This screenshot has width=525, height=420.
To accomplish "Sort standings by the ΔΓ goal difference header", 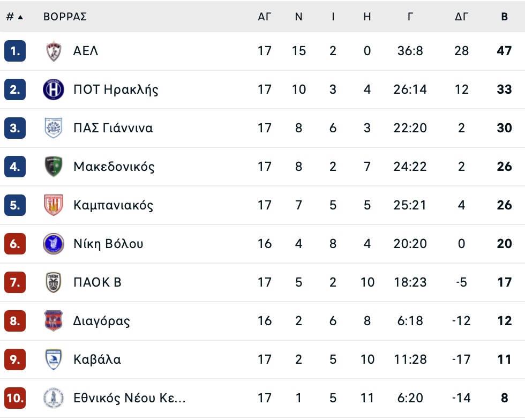I will point(461,17).
